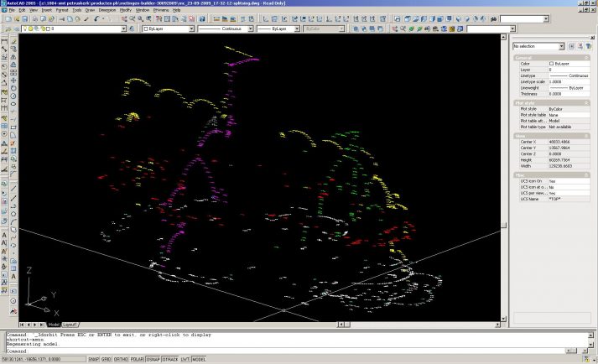Click the New drawing icon
Screen dimensions: 598x364
(x=8, y=18)
